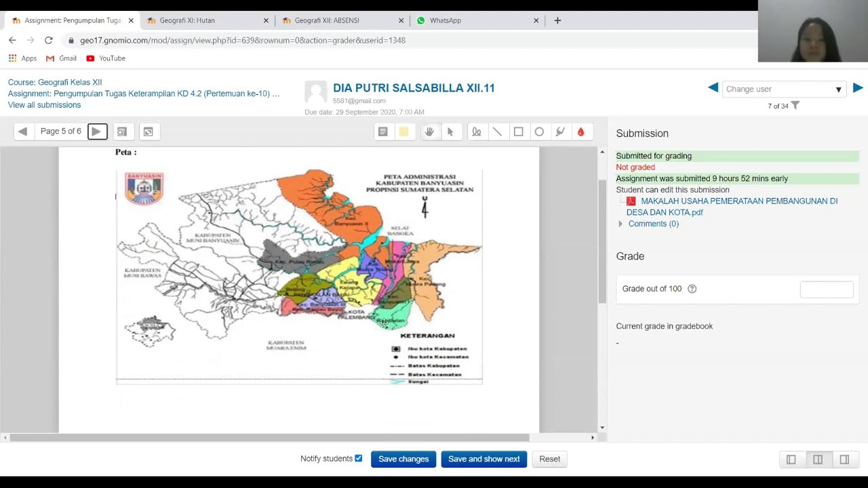Open the PDF file icon of the submission
Viewport: 868px width, 488px height.
coord(631,201)
